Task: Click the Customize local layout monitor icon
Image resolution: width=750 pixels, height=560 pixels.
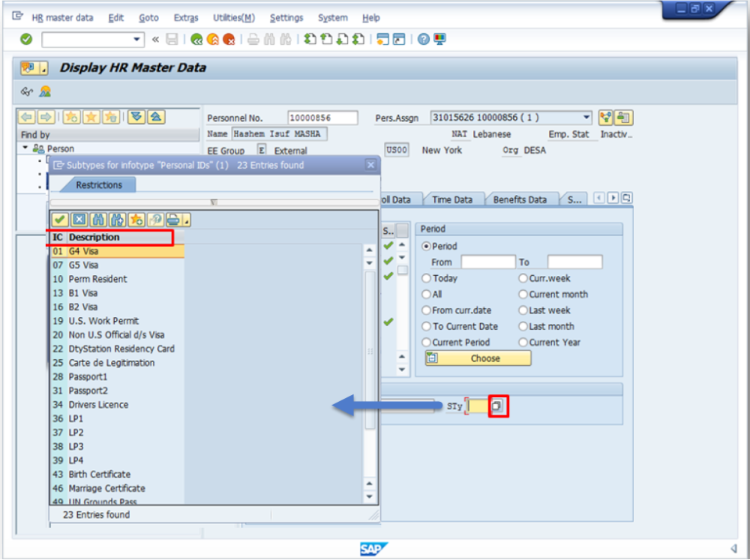Action: (439, 39)
